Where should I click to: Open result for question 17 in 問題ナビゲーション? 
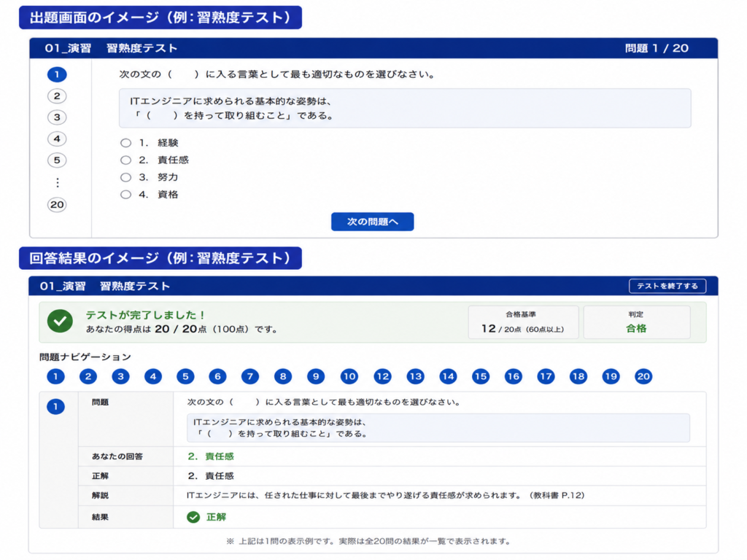546,377
